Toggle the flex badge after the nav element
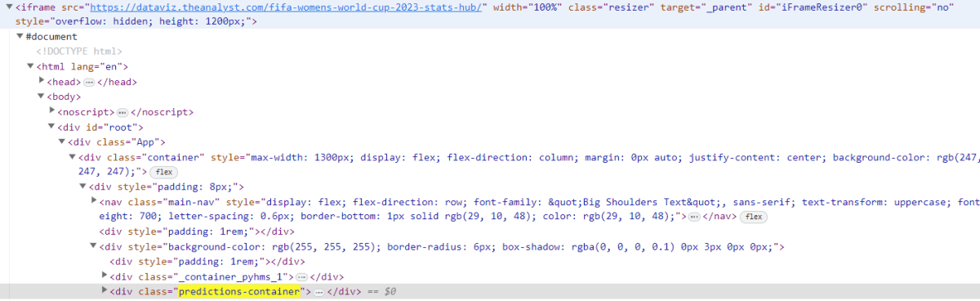980x301 pixels. 755,217
